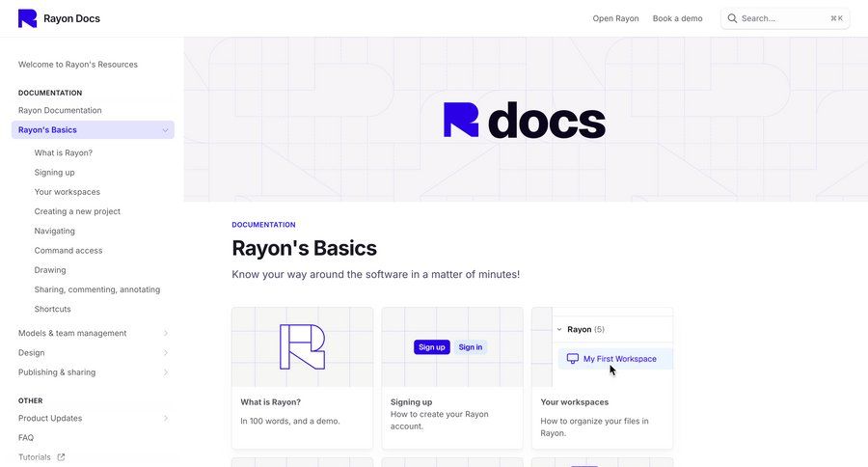Viewport: 868px width, 467px height.
Task: Go to Your workspaces sidebar page
Action: (67, 192)
